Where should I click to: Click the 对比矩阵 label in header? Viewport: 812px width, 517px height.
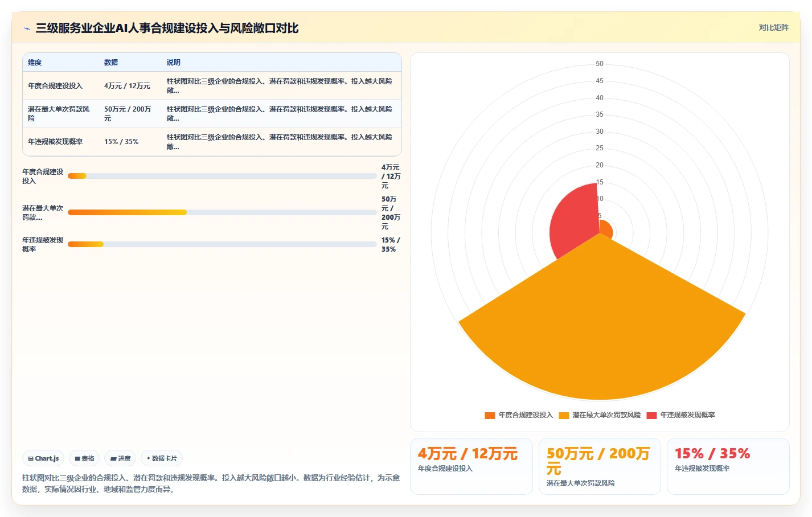(x=773, y=27)
